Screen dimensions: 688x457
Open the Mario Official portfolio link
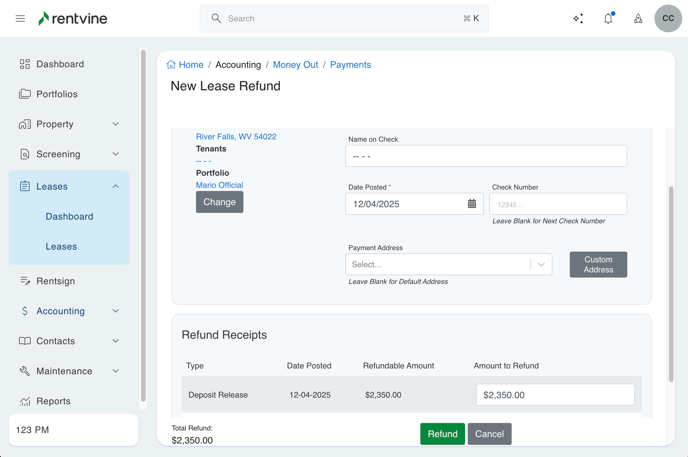pos(219,185)
